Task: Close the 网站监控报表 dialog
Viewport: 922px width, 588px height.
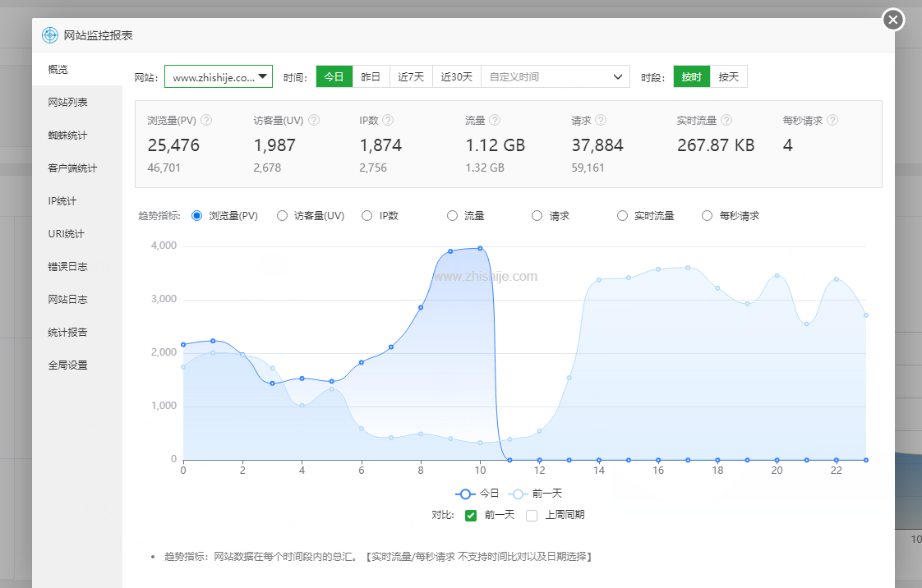Action: [x=892, y=20]
